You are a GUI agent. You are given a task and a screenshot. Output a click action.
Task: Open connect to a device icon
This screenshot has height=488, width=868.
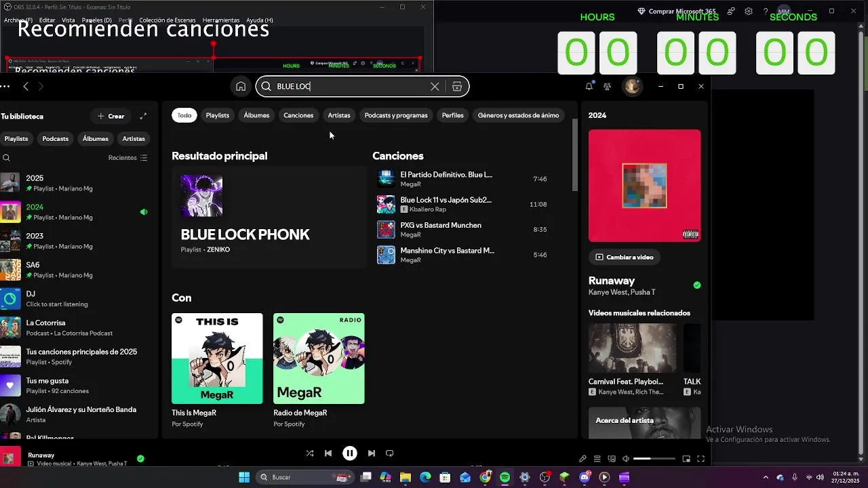pos(612,459)
